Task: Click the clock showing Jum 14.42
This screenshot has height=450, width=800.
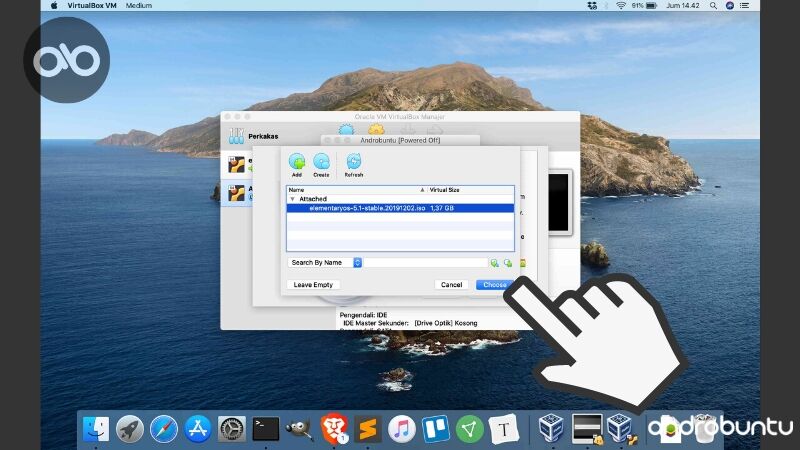Action: [683, 6]
